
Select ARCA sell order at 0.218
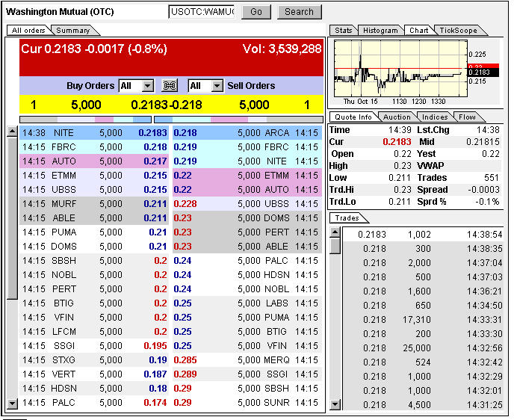click(247, 133)
